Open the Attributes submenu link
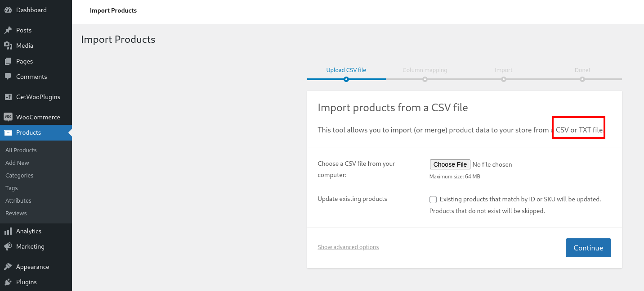The width and height of the screenshot is (644, 291). click(18, 200)
